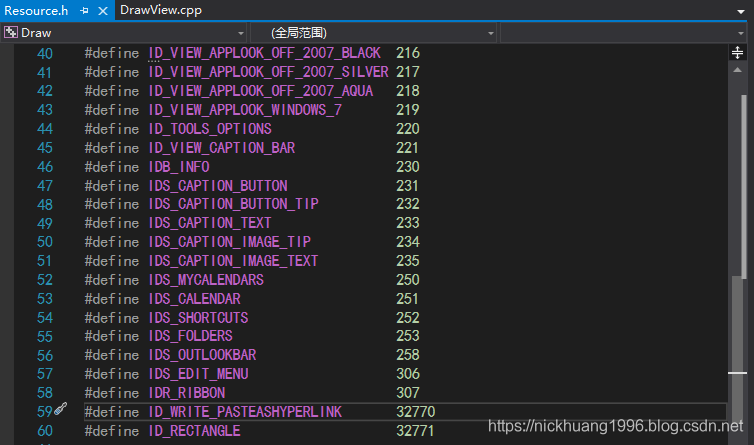Click ID_WRITE_PASTEASHYPERLINK identifier
Viewport: 754px width, 445px height.
245,412
